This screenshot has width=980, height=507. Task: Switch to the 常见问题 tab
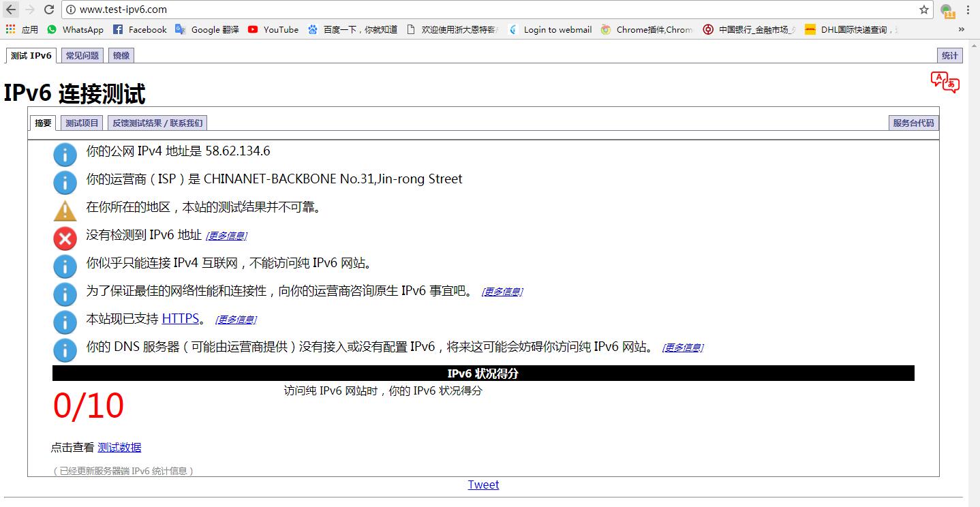[81, 55]
